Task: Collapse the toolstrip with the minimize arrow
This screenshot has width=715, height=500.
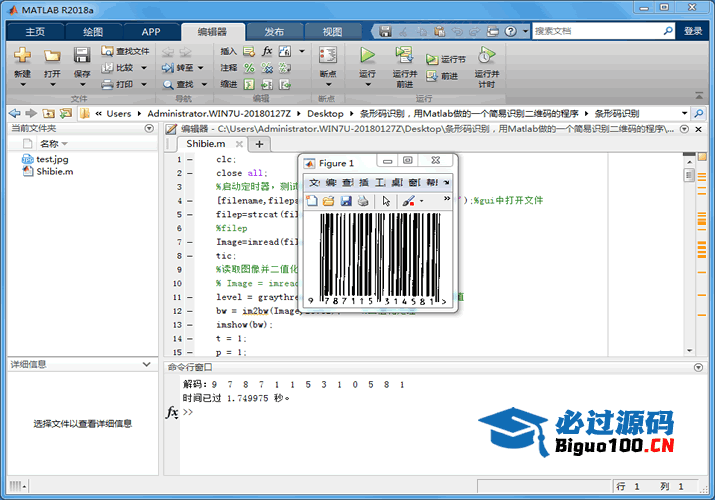Action: (699, 96)
